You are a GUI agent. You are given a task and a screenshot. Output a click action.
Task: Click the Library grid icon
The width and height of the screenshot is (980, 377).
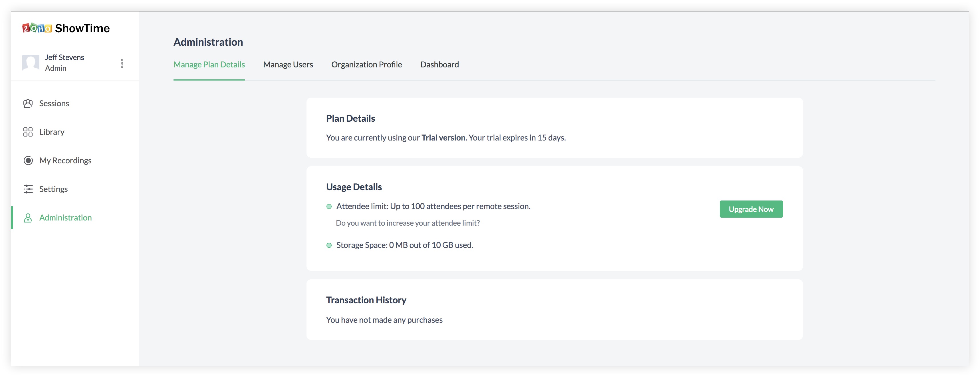28,132
